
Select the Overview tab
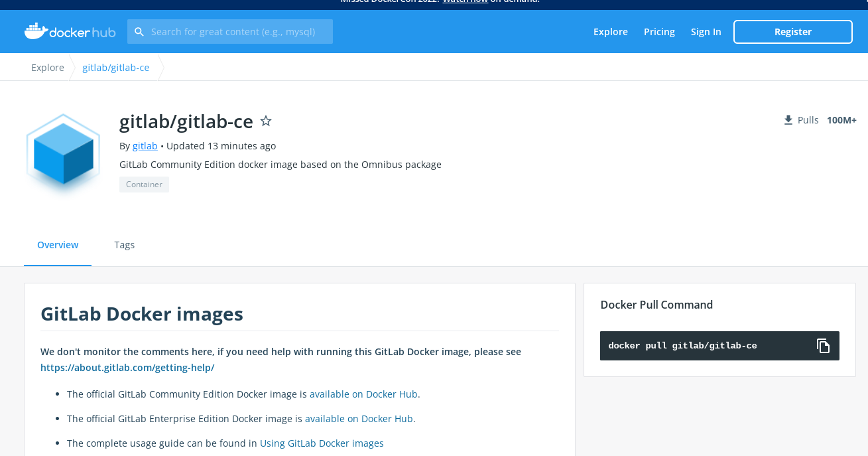click(58, 244)
